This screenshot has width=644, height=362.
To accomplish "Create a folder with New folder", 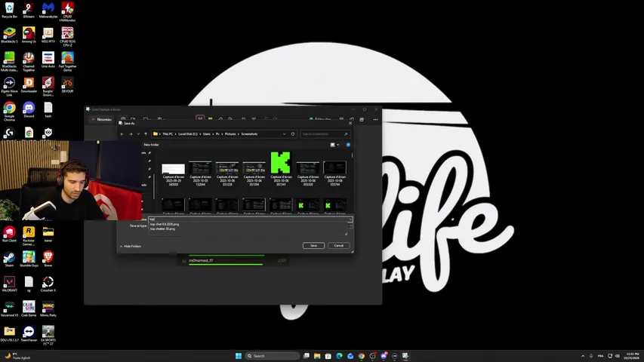I will (152, 145).
